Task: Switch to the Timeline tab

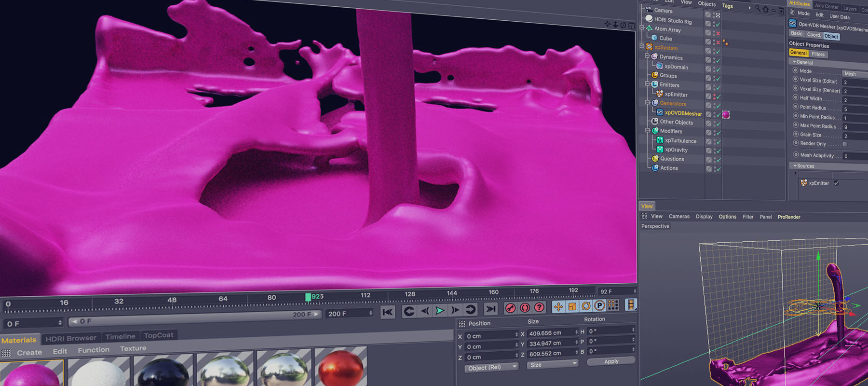Action: 120,336
